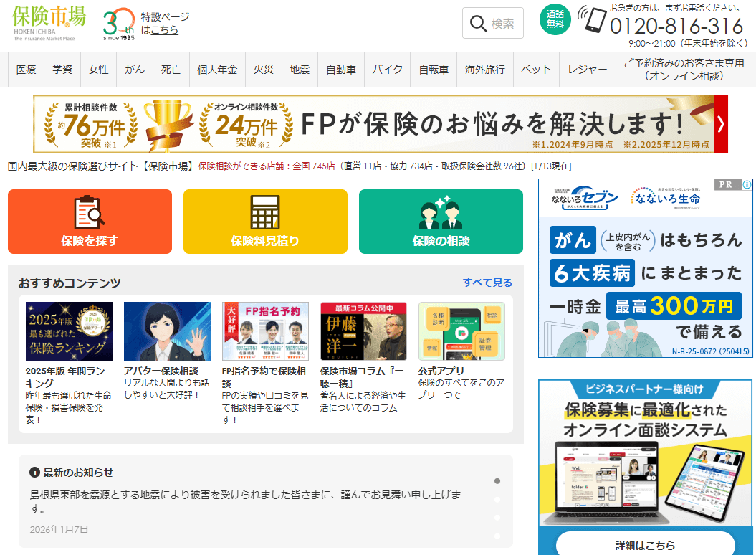Advance the banner with the red arrow
The width and height of the screenshot is (756, 555).
point(720,124)
